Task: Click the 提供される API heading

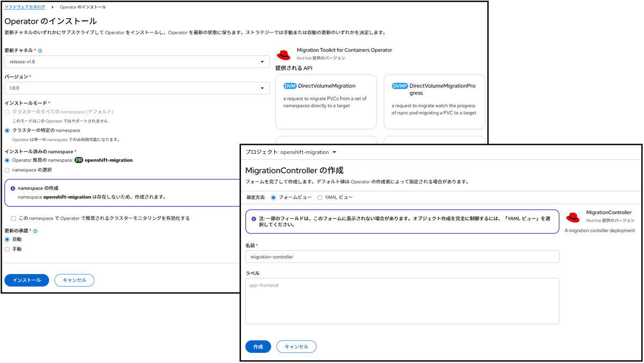Action: coord(294,68)
